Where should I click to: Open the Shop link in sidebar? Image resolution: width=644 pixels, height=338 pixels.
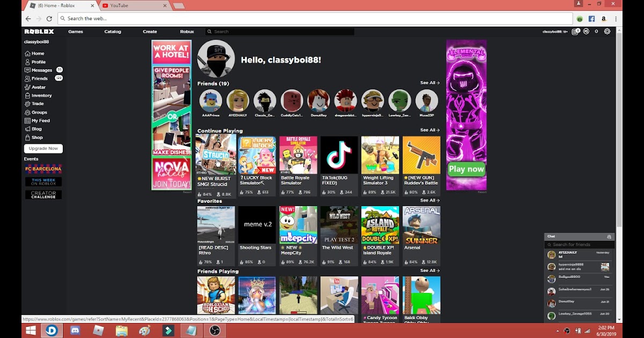click(33, 137)
